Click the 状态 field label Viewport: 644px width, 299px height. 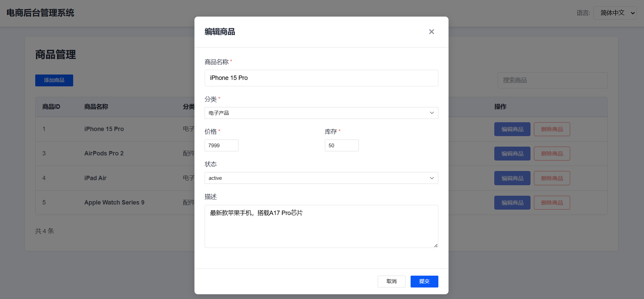pos(211,164)
